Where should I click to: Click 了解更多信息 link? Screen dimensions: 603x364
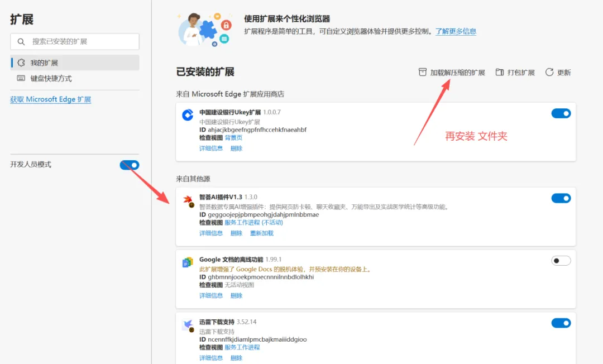coord(456,31)
